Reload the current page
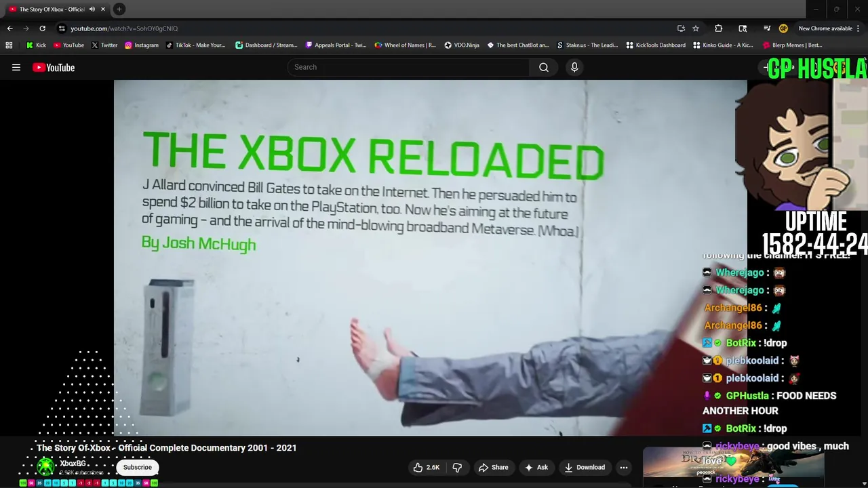The image size is (868, 488). [x=42, y=28]
